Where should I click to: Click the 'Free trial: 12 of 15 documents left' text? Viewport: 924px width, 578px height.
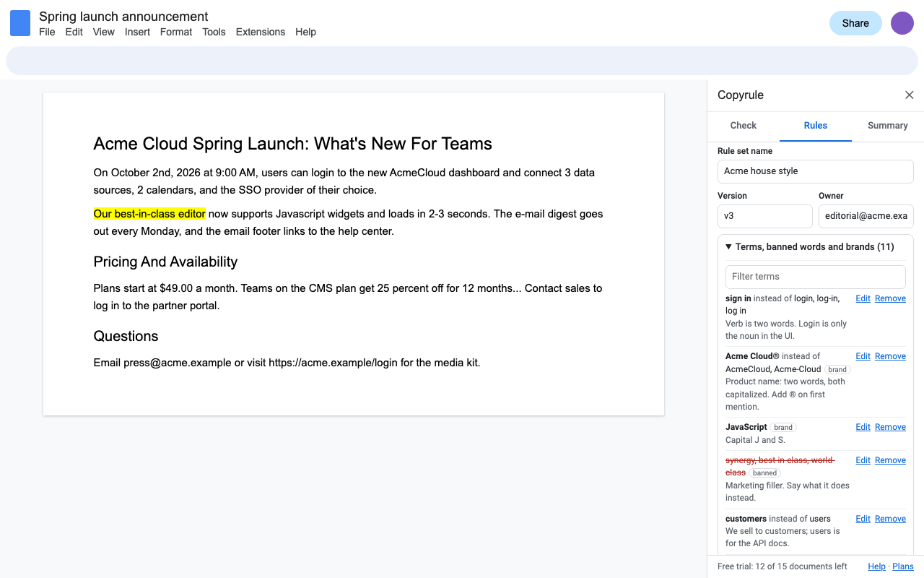click(783, 566)
